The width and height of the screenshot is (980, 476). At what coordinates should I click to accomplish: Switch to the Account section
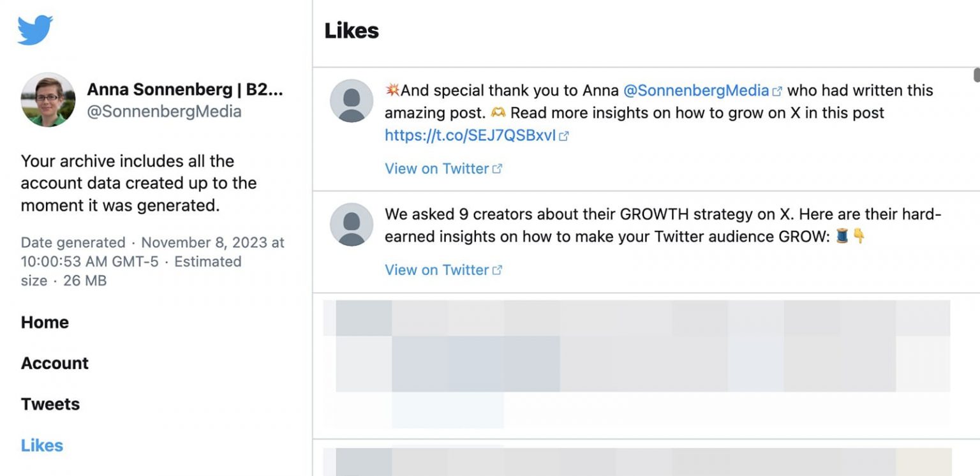coord(54,363)
